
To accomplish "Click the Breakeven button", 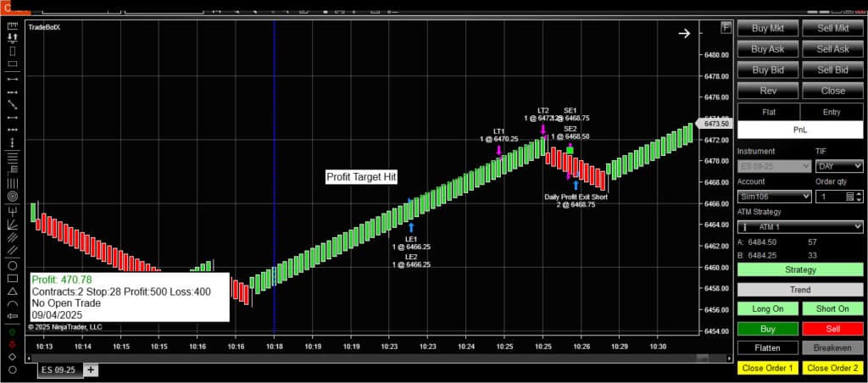I will [x=832, y=348].
